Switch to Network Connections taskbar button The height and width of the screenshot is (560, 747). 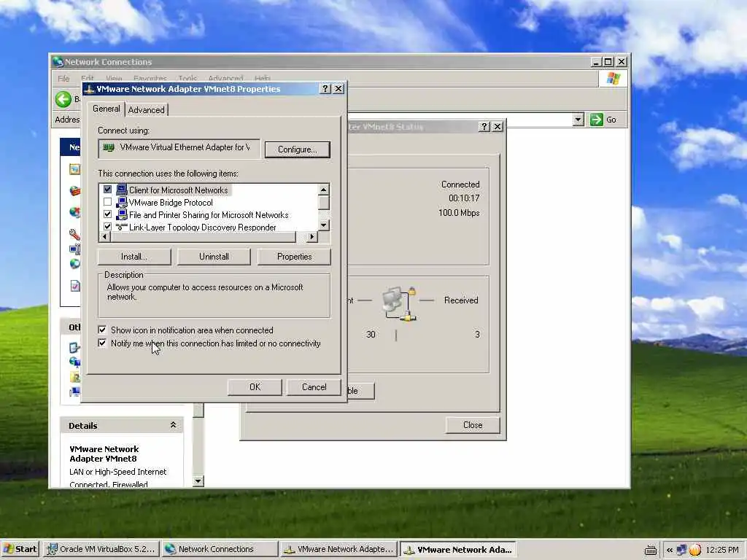[x=219, y=549]
